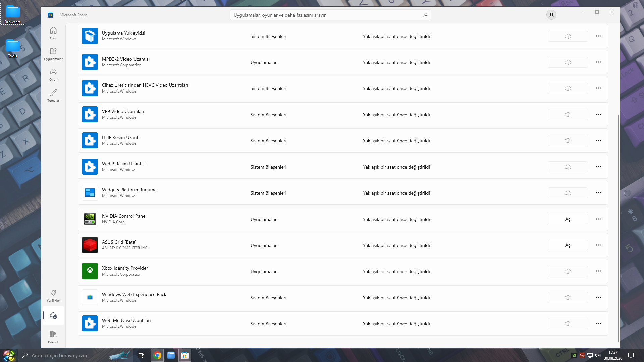
Task: Open more options for Uygulama Yükleyicisi
Action: [599, 36]
